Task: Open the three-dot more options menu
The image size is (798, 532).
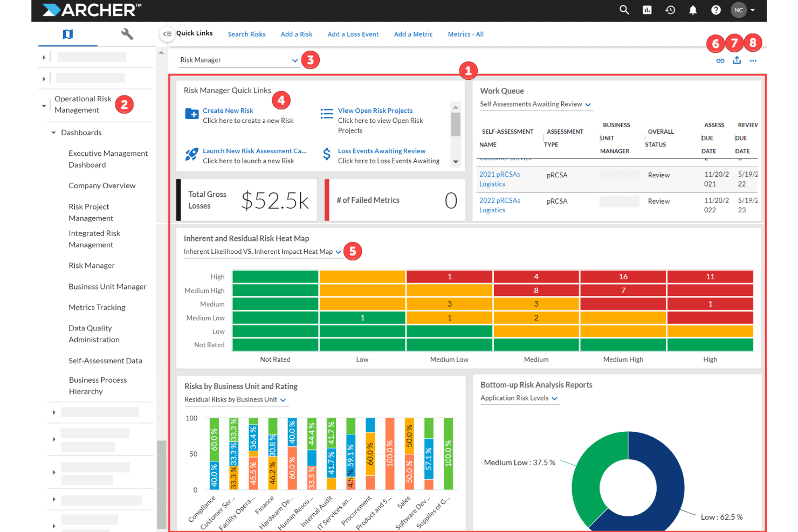Action: point(753,61)
